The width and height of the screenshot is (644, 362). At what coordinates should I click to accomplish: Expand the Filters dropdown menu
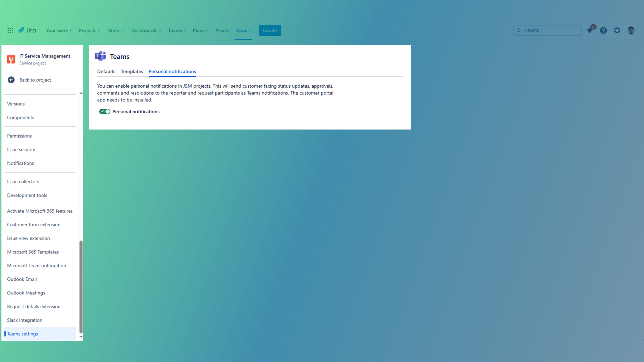point(115,30)
